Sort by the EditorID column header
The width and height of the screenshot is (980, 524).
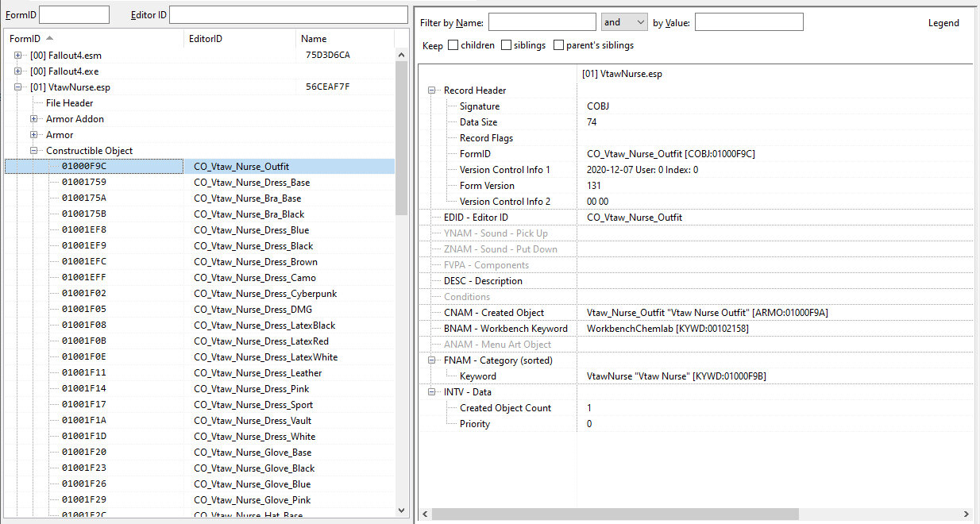click(239, 38)
